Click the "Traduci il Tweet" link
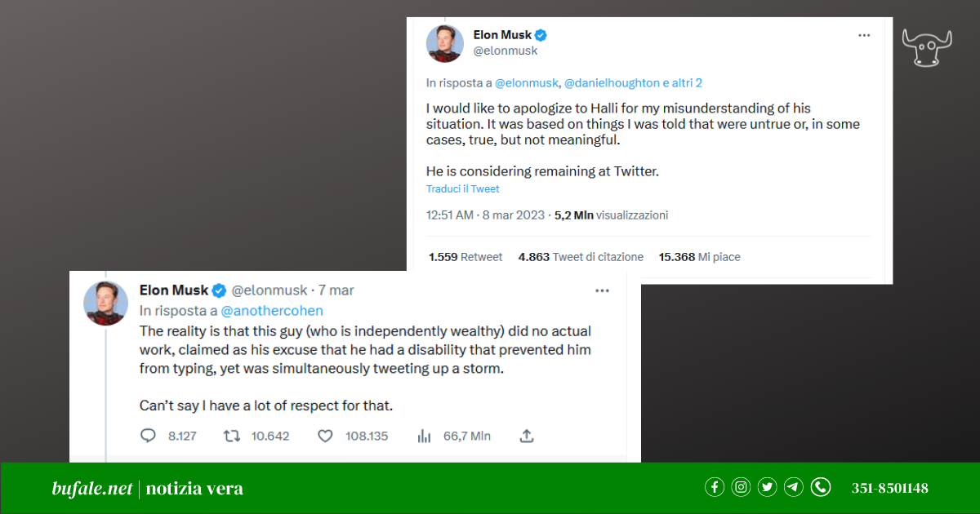The height and width of the screenshot is (514, 980). pos(462,189)
